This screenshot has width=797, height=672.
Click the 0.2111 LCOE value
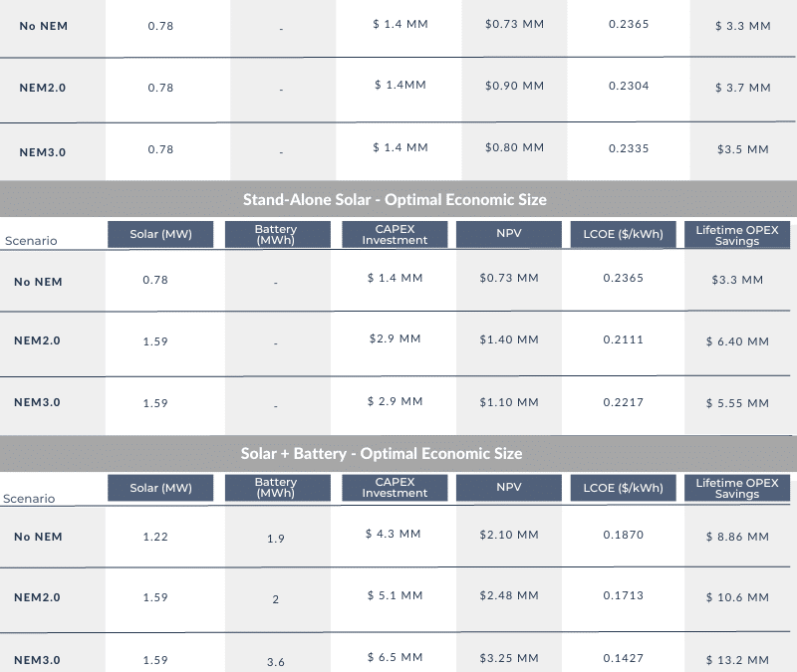tap(624, 339)
